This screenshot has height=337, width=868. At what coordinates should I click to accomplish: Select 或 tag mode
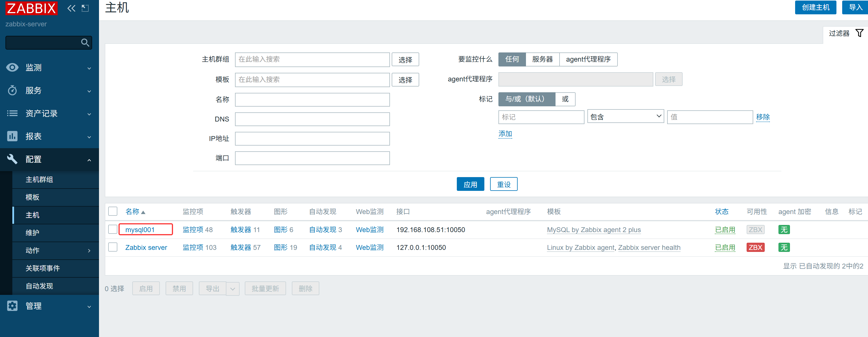(x=565, y=99)
